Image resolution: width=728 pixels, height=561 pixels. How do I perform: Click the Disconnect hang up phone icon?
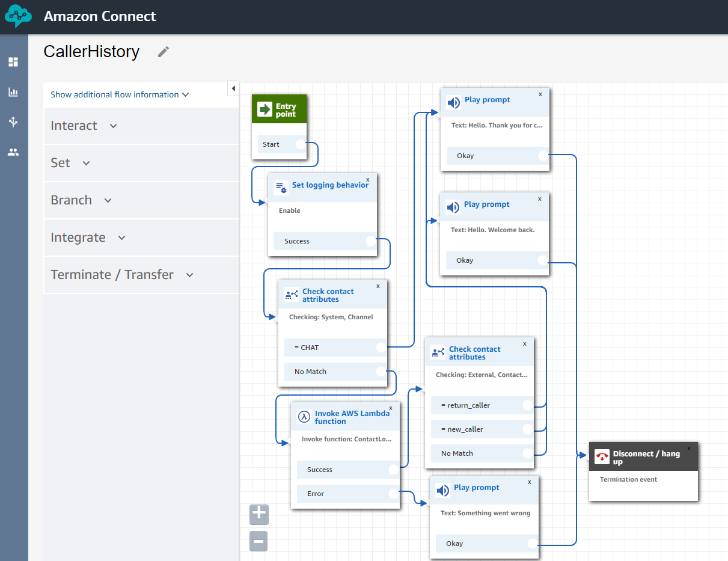pyautogui.click(x=602, y=456)
